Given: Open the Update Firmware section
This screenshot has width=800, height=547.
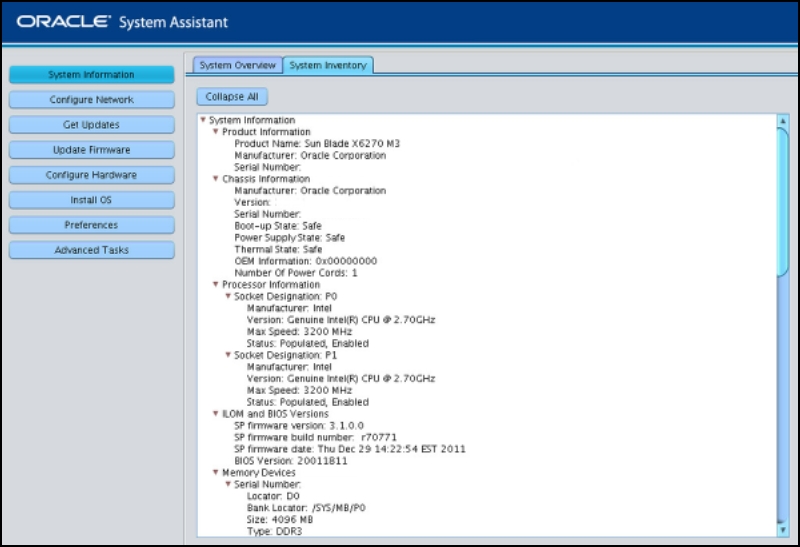Looking at the screenshot, I should 91,150.
